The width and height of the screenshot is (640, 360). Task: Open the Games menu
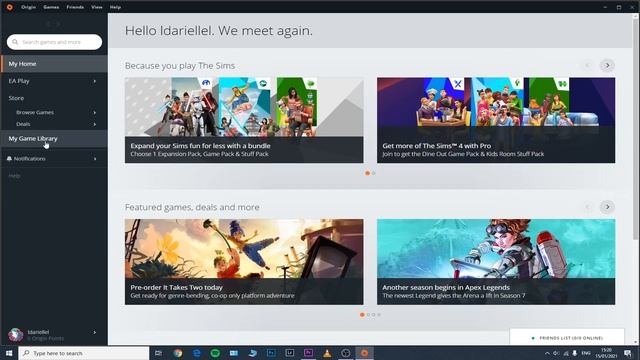coord(51,7)
